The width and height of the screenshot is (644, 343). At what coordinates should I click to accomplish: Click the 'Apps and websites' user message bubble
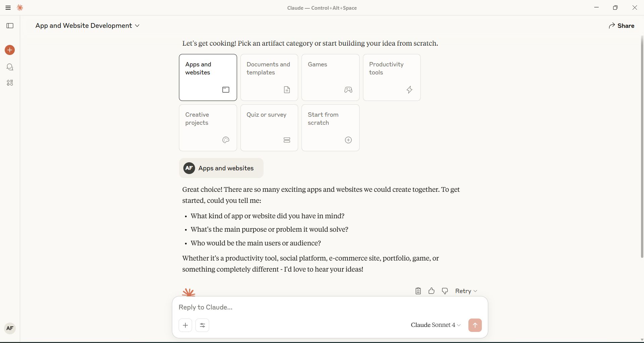[x=221, y=168]
